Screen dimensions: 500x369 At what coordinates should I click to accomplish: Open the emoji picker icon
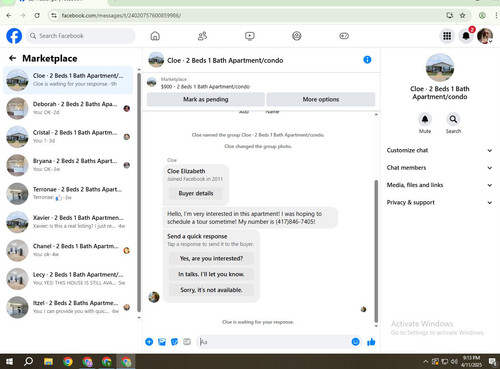[x=355, y=342]
